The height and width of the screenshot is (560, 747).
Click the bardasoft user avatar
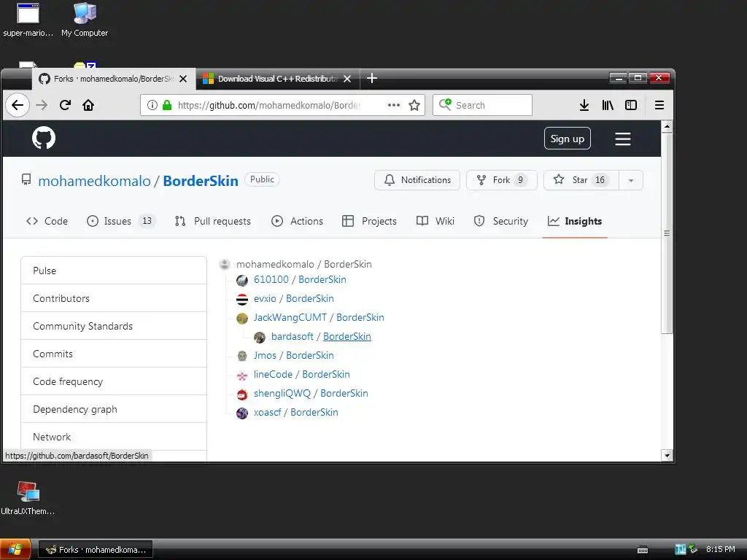coord(260,337)
